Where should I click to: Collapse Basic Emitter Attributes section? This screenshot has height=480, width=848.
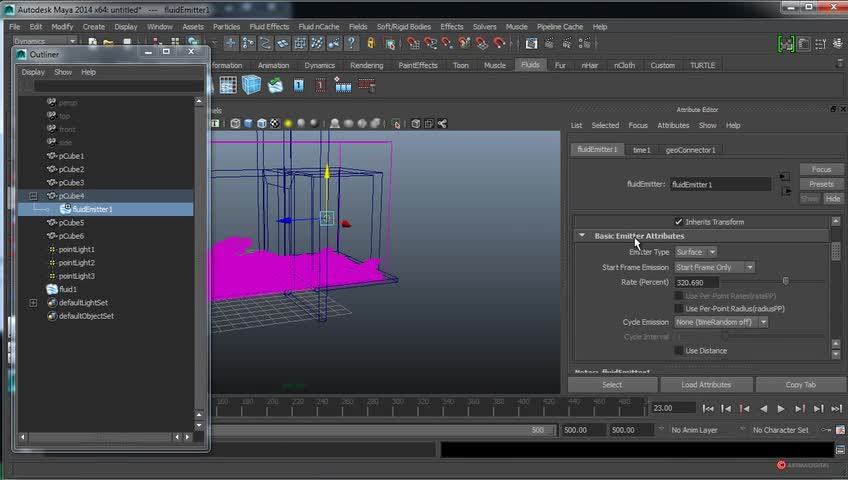582,236
